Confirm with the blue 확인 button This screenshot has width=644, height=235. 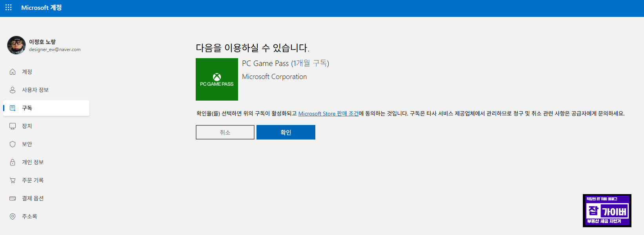[286, 132]
